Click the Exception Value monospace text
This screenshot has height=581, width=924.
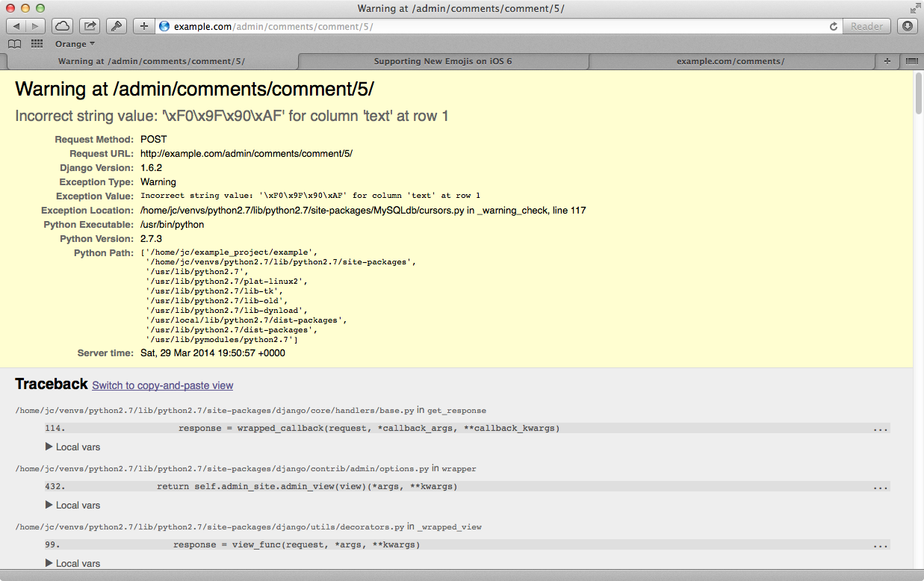pyautogui.click(x=311, y=196)
